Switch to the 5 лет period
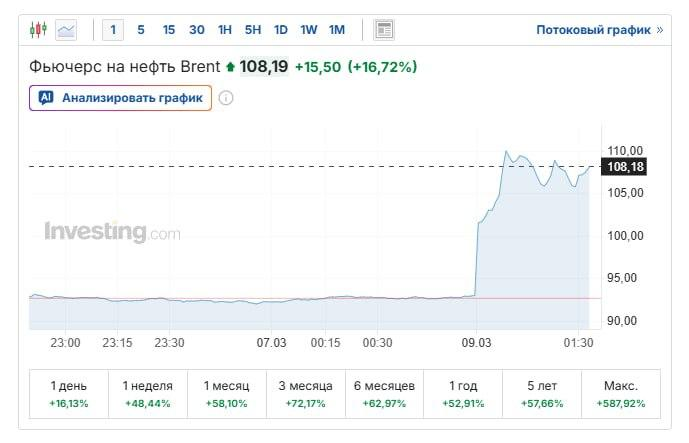Image resolution: width=689 pixels, height=443 pixels. (x=542, y=394)
